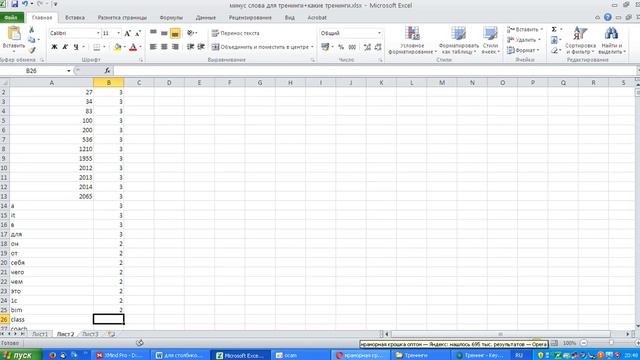640x360 pixels.
Task: Toggle center text horizontally
Action: pos(164,47)
